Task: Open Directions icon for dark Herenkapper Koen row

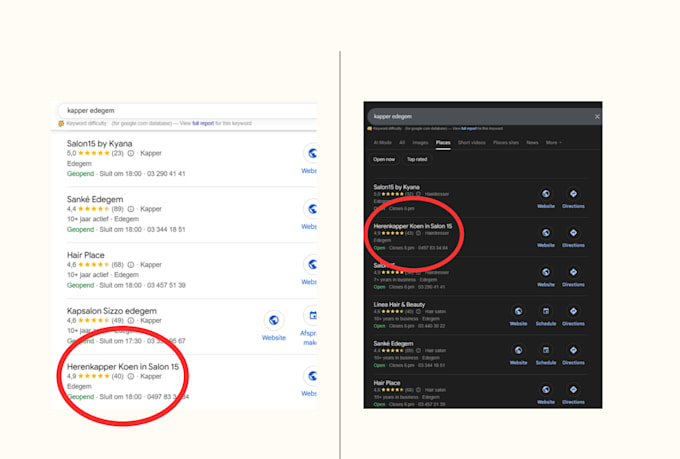Action: [x=573, y=233]
